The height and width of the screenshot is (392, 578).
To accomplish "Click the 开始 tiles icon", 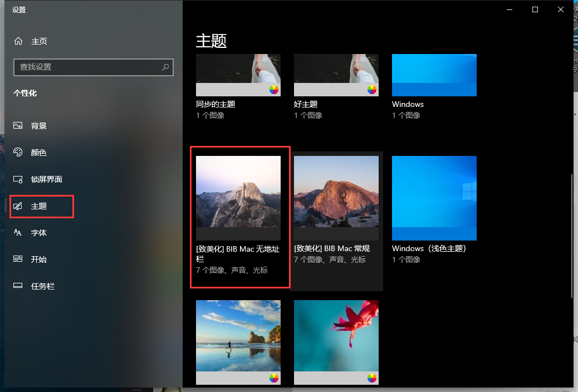I will pyautogui.click(x=18, y=259).
